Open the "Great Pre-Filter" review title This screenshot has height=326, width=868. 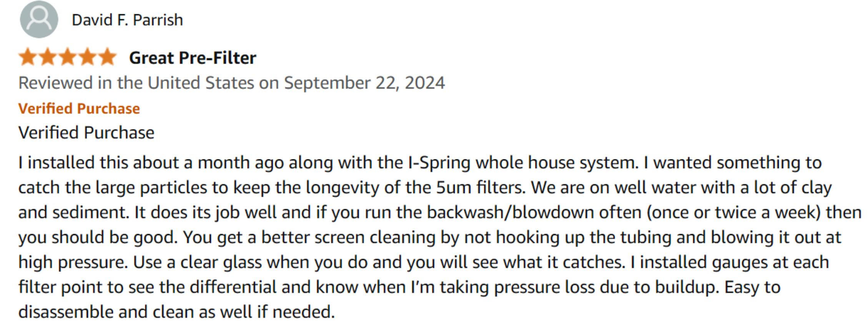[193, 58]
